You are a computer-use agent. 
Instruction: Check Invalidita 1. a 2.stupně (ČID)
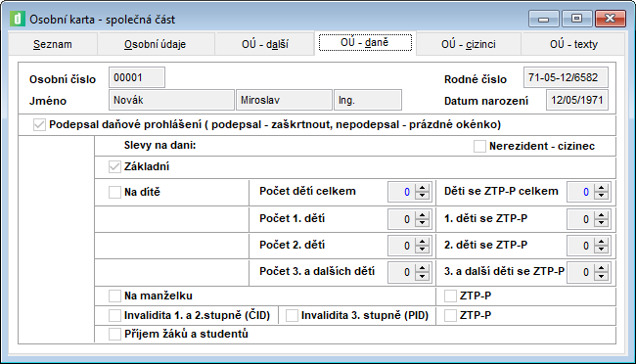click(x=114, y=315)
